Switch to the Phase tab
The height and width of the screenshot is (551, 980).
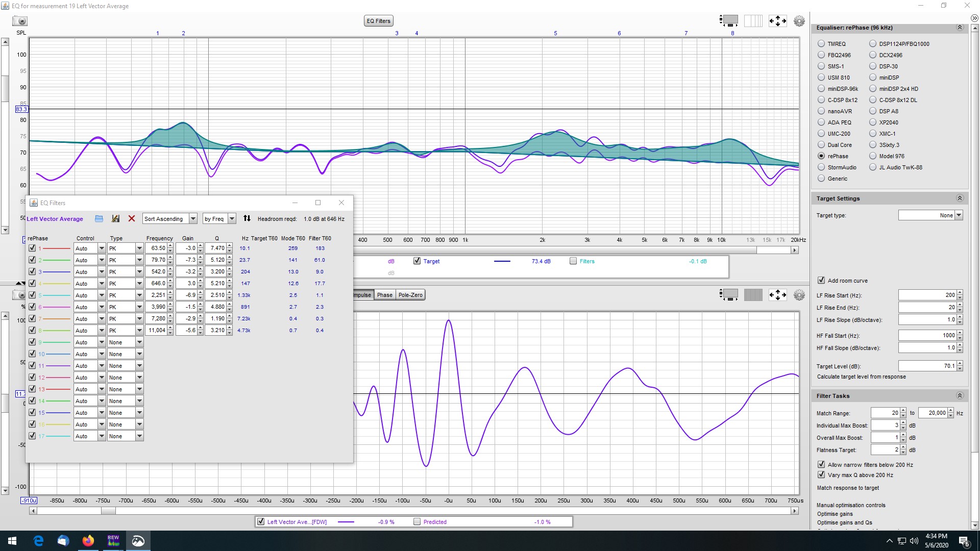click(x=385, y=295)
